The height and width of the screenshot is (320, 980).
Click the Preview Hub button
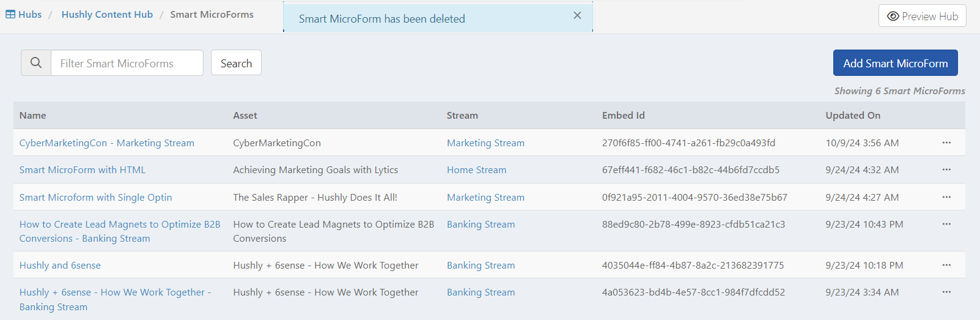(x=922, y=17)
